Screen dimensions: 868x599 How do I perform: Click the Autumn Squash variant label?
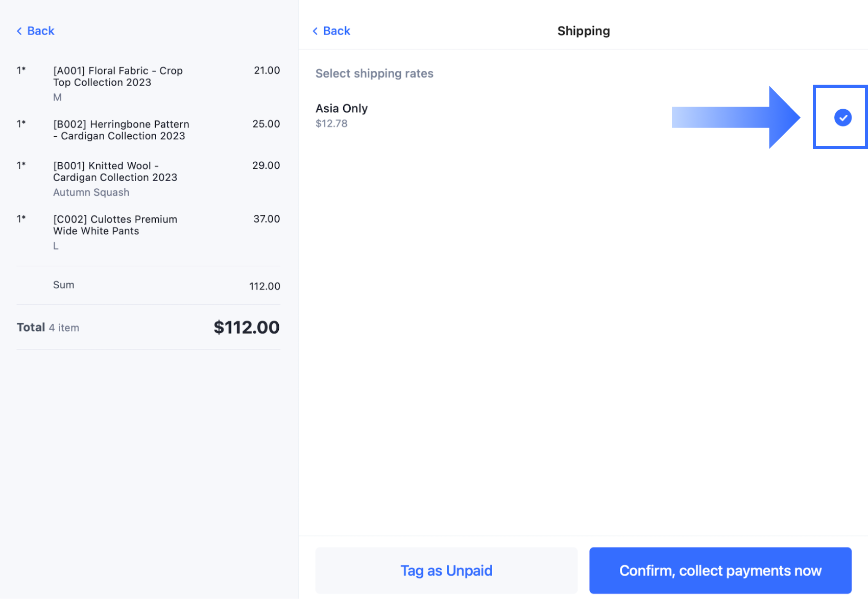pyautogui.click(x=91, y=192)
